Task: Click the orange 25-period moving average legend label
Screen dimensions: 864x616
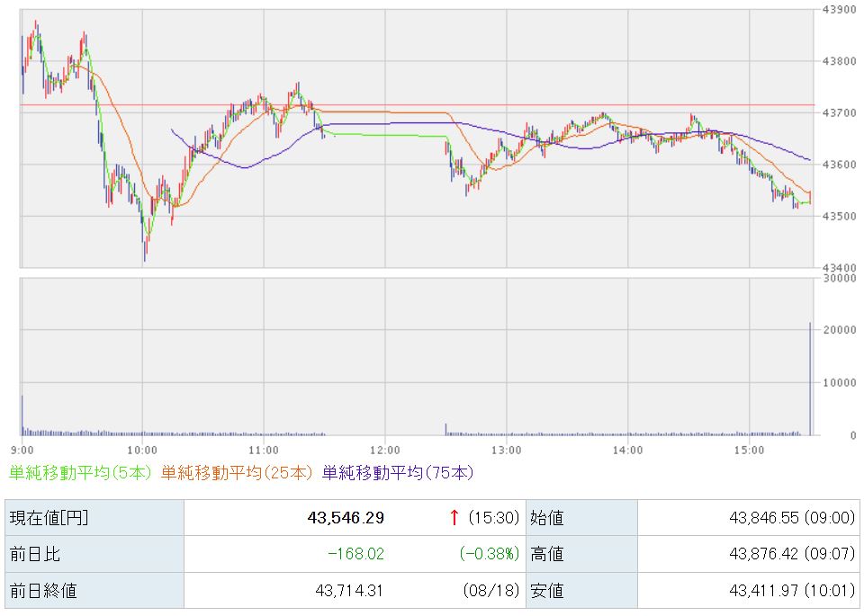Action: click(237, 473)
